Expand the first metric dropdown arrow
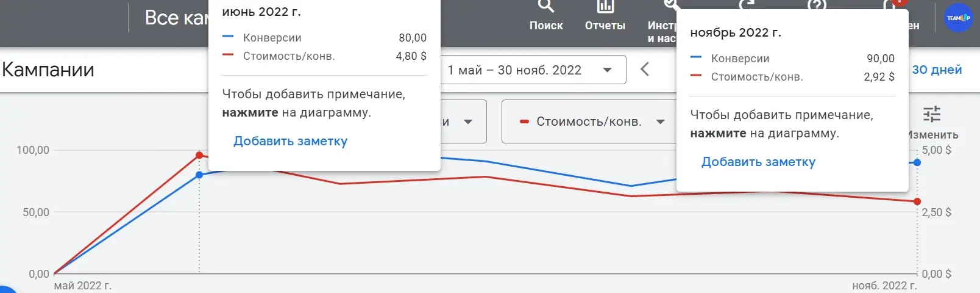This screenshot has width=980, height=293. [468, 121]
